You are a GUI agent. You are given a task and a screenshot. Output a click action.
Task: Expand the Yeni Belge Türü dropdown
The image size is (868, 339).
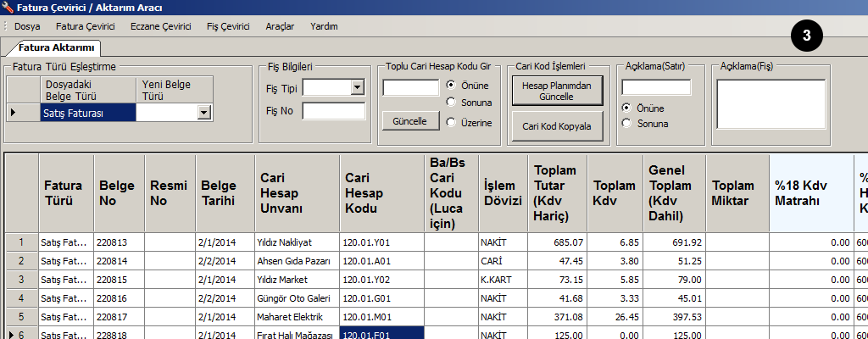[x=203, y=112]
